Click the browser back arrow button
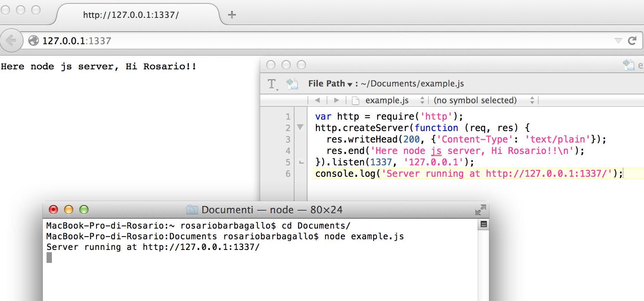Viewport: 644px width, 301px height. click(x=11, y=40)
